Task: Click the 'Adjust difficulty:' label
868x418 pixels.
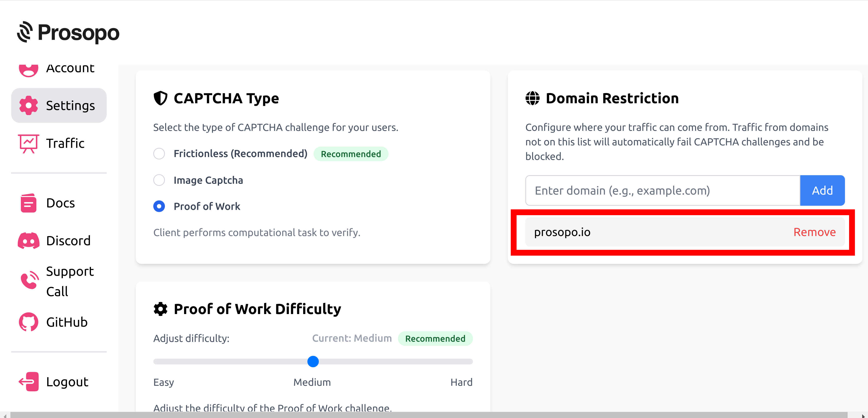Action: [191, 338]
